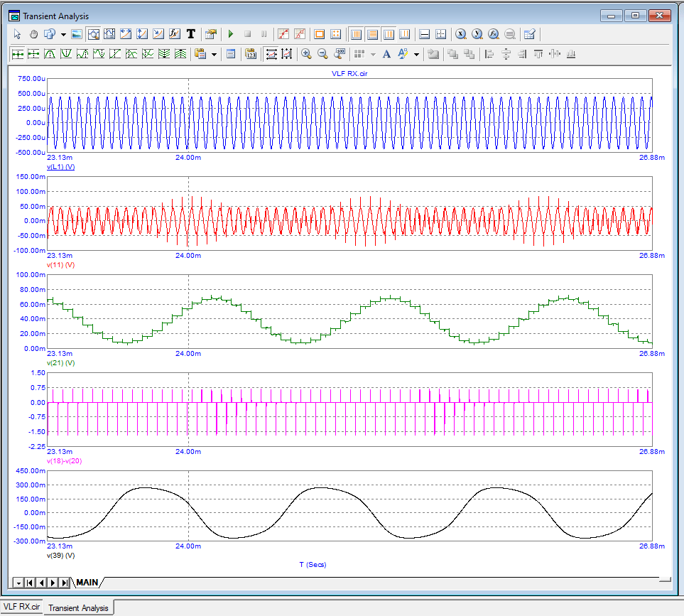Toggle minor log grid lines button
This screenshot has width=684, height=616.
[x=389, y=34]
